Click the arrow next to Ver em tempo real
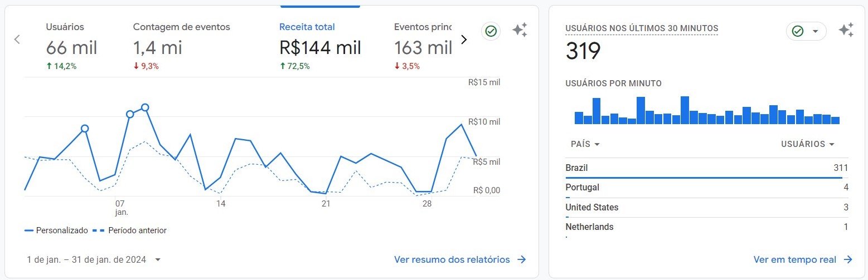Screen dimensions: 868x280 848,259
